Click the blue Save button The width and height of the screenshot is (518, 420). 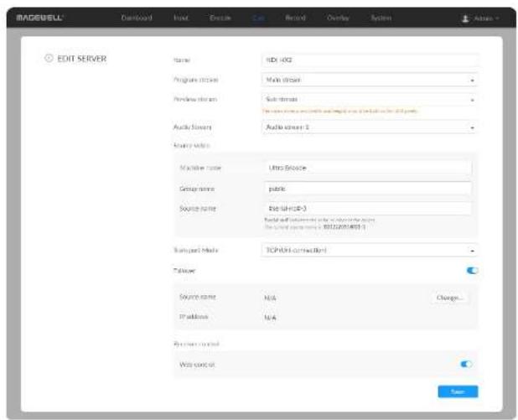click(x=458, y=391)
